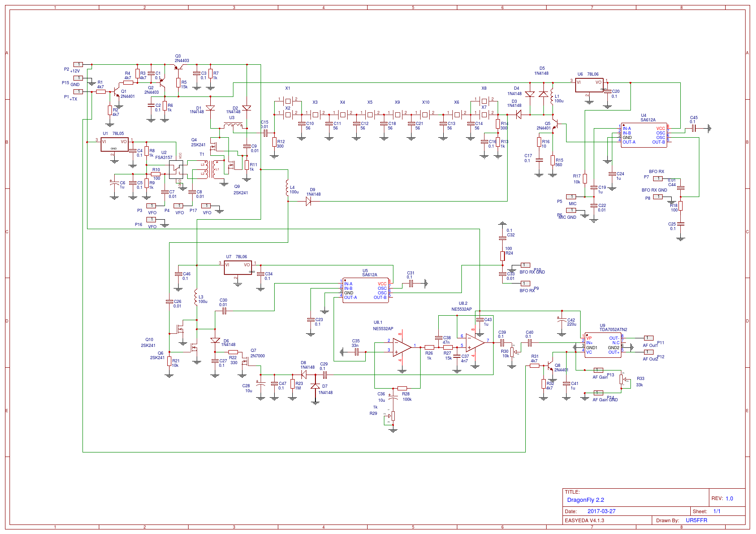This screenshot has height=534, width=756.
Task: Click the L4 100u inductor
Action: 287,188
